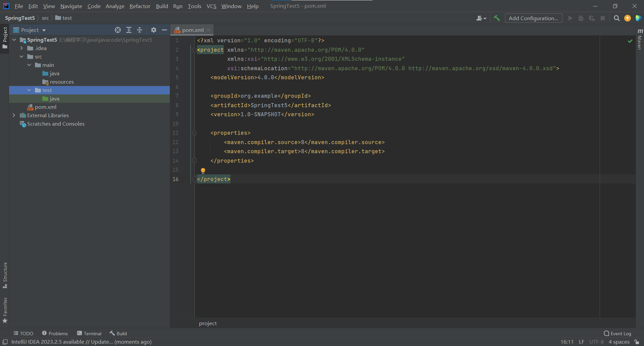Open Search Everywhere magnifier
644x346 pixels.
pyautogui.click(x=616, y=18)
